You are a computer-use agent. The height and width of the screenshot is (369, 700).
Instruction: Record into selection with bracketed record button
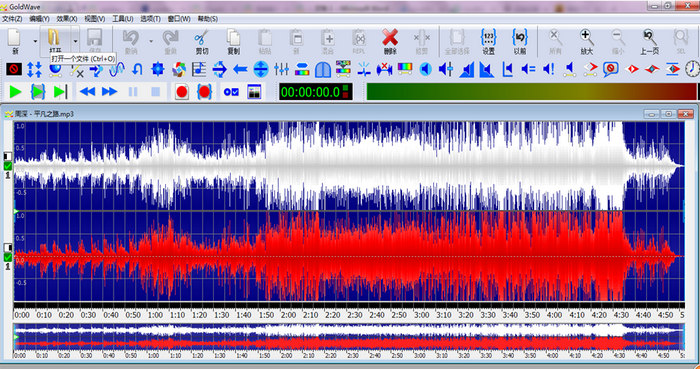[204, 92]
